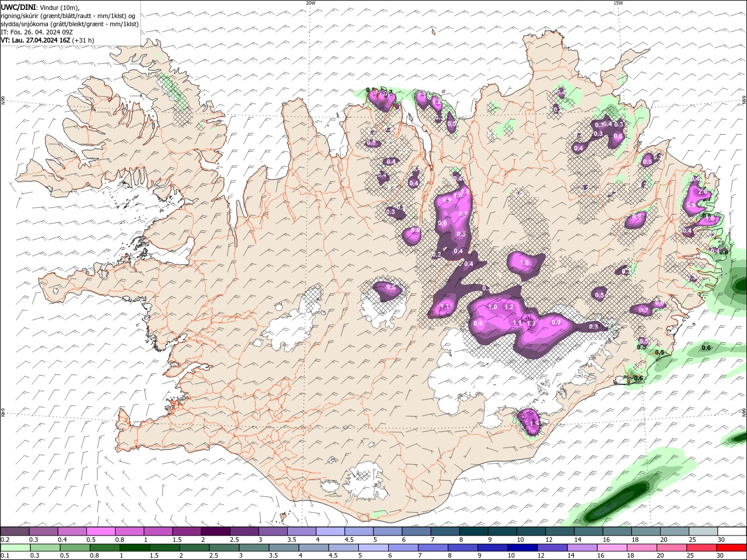Pick rain legend swatch between 0.1 and 0.3

coord(14,548)
